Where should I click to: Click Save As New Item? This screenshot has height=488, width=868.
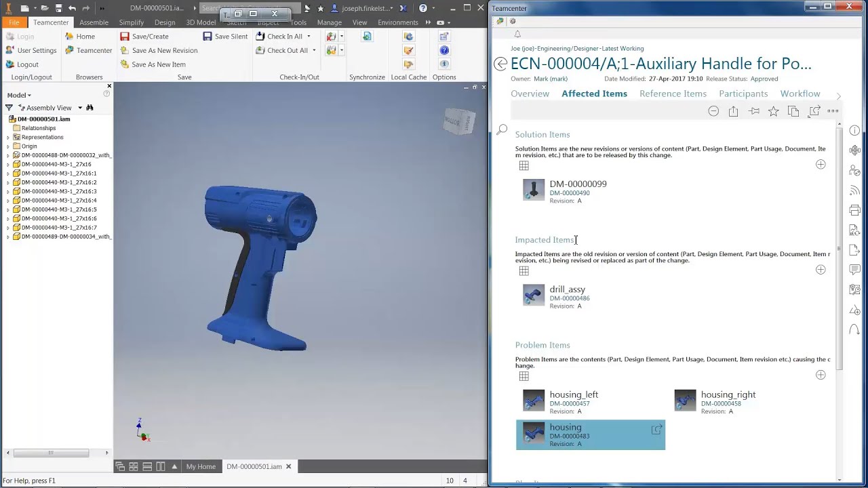click(x=153, y=64)
